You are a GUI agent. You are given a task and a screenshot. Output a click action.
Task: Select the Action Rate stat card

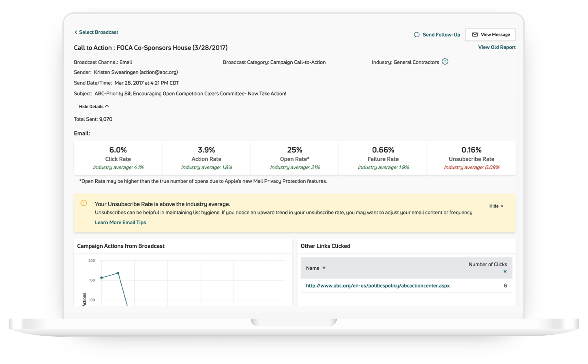tap(206, 158)
